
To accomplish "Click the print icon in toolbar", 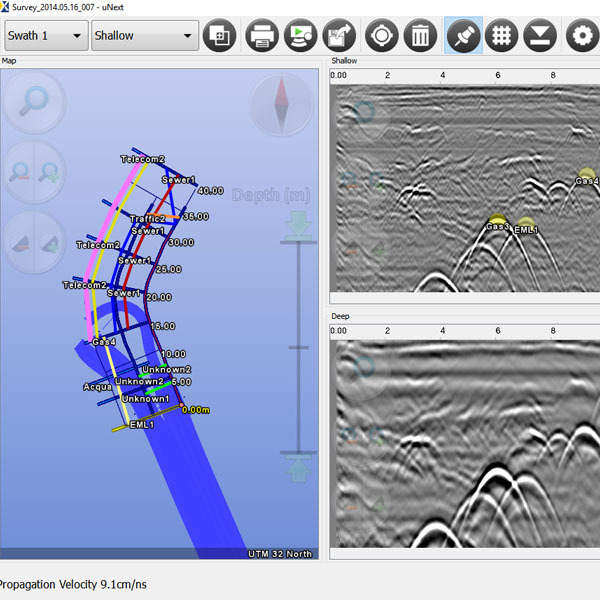I will 261,37.
